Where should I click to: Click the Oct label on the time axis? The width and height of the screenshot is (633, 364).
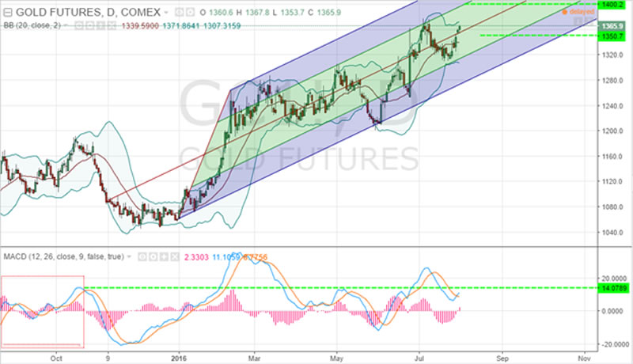pyautogui.click(x=56, y=358)
